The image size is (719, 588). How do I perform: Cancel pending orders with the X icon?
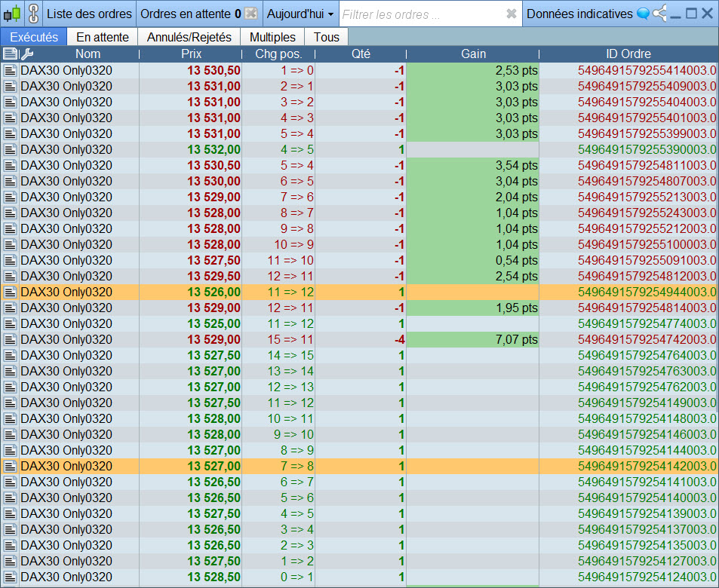[x=251, y=14]
